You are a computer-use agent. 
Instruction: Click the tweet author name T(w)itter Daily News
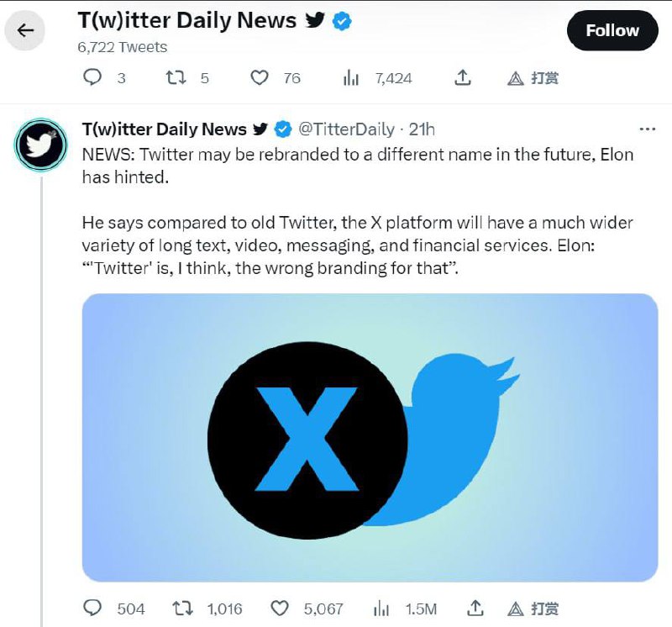(x=164, y=129)
